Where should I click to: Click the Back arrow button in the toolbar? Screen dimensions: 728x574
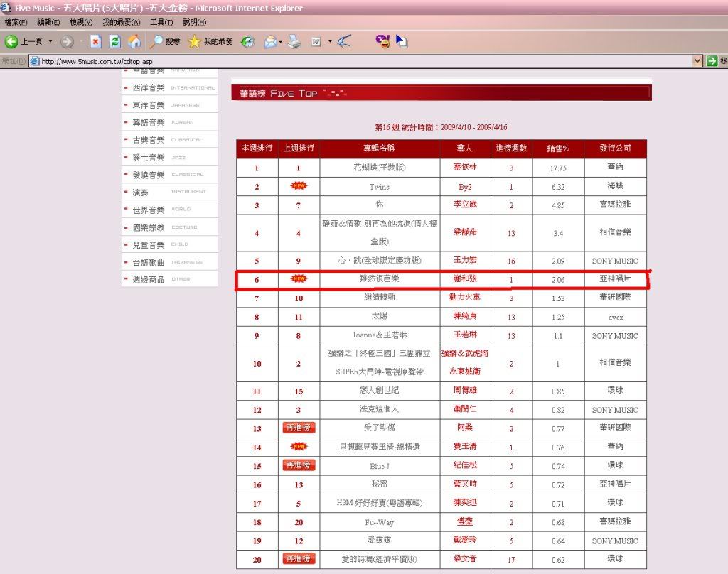pyautogui.click(x=12, y=42)
